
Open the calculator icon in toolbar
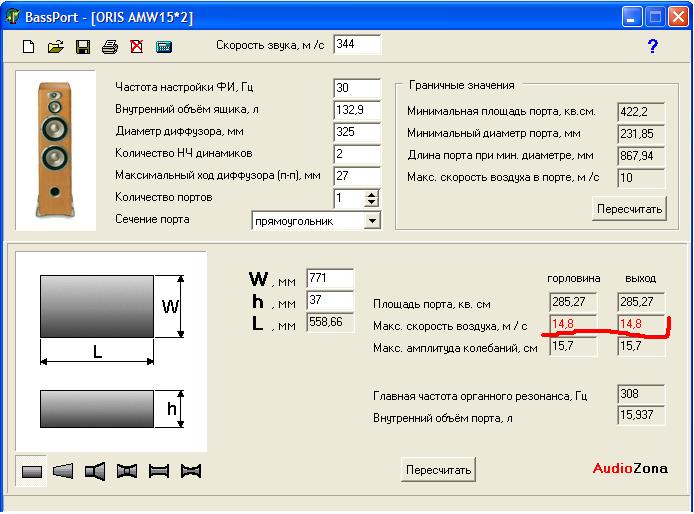(x=164, y=46)
